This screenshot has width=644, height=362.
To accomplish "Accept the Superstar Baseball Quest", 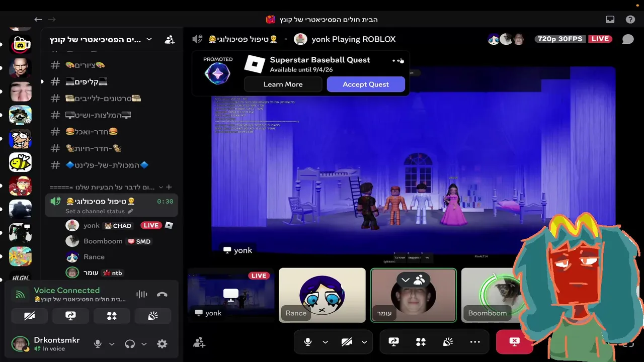I will tap(366, 84).
